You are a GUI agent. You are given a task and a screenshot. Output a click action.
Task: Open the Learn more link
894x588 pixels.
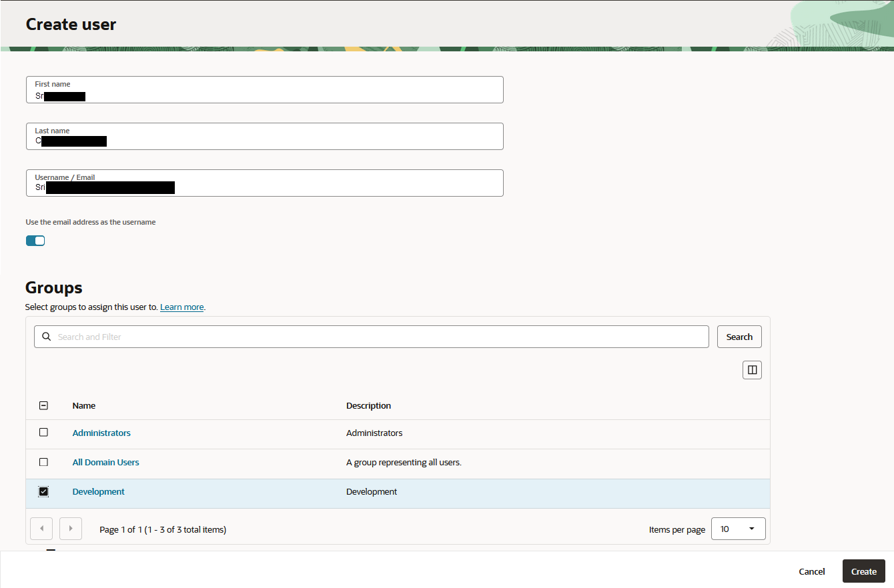click(x=181, y=307)
